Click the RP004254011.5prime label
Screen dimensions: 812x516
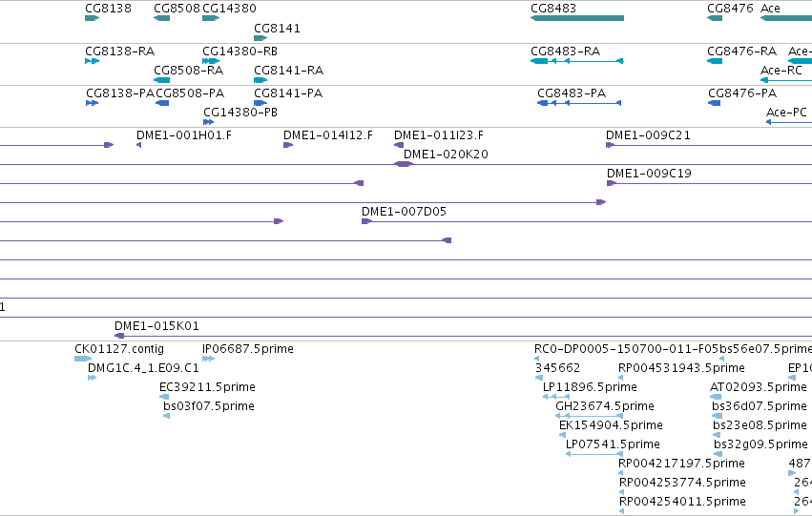[x=682, y=502]
